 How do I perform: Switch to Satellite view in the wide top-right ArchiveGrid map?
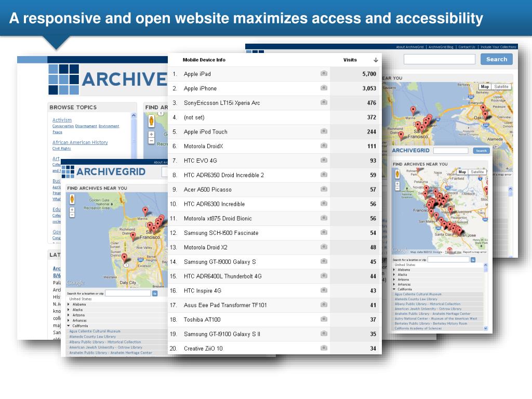click(x=501, y=87)
